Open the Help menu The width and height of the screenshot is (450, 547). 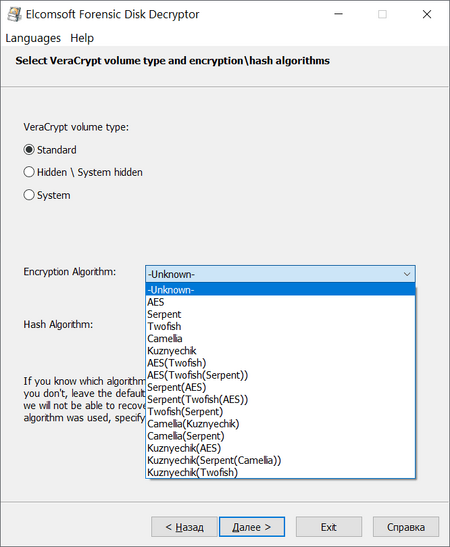(x=82, y=38)
